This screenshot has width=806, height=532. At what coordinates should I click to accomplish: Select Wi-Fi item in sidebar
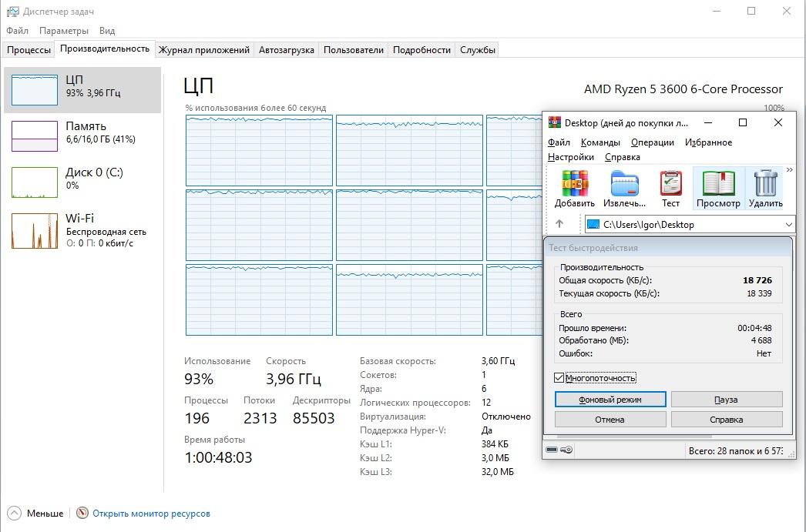[x=82, y=230]
